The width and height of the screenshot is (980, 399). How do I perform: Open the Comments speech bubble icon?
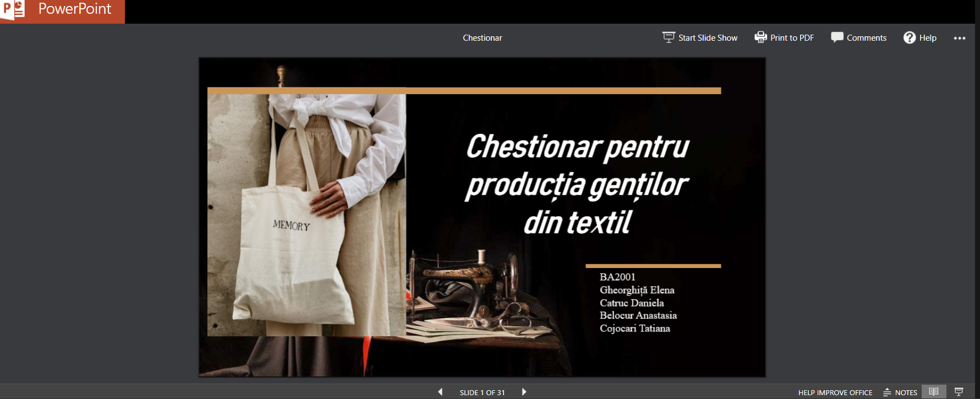coord(837,37)
